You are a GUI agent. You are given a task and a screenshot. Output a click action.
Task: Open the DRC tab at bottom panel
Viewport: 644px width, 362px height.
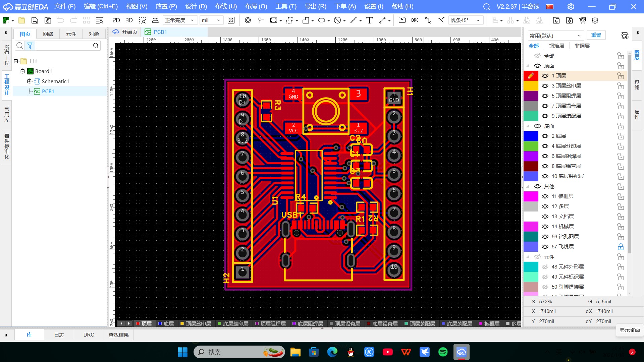point(89,335)
